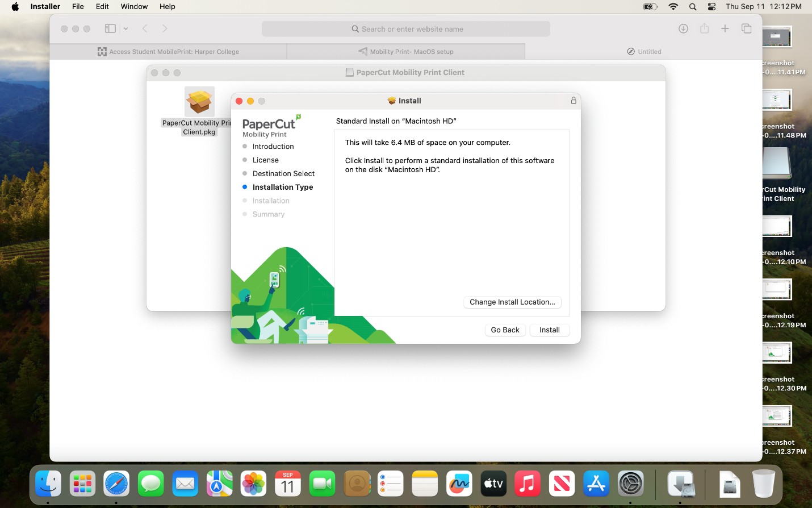
Task: Select the "Untitled" Safari tab
Action: tap(644, 51)
